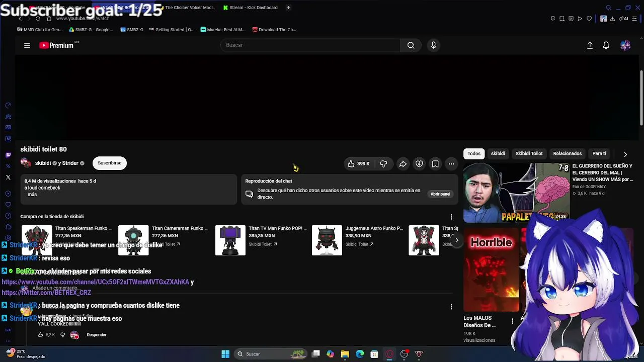Viewport: 644px width, 362px height.
Task: Open the player icon in Opera sidebar
Action: click(x=8, y=194)
